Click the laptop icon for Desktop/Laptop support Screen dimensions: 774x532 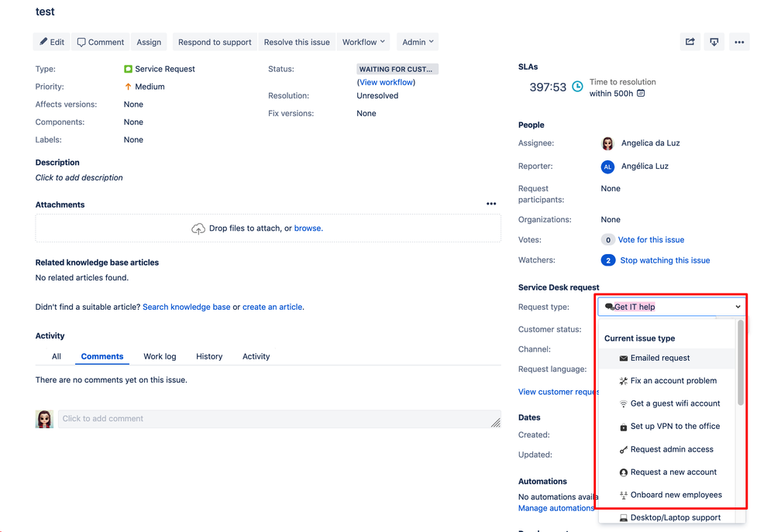[624, 518]
